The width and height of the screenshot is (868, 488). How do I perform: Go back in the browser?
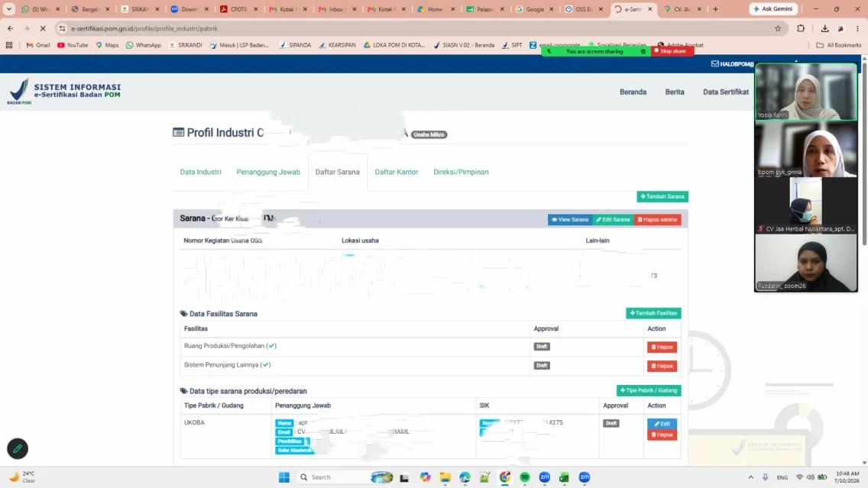pyautogui.click(x=11, y=28)
